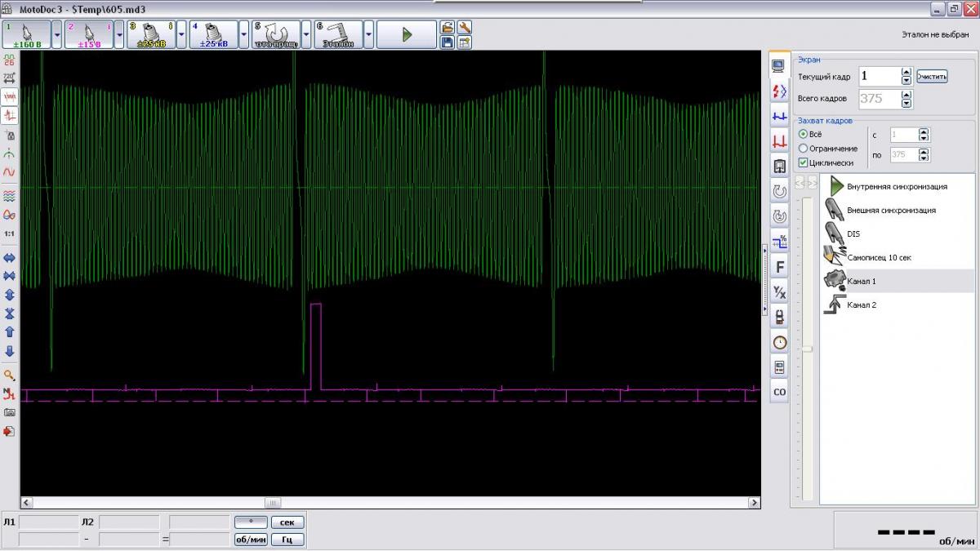Select 'Самописец 10 сек' list item
This screenshot has height=551, width=980.
[879, 257]
